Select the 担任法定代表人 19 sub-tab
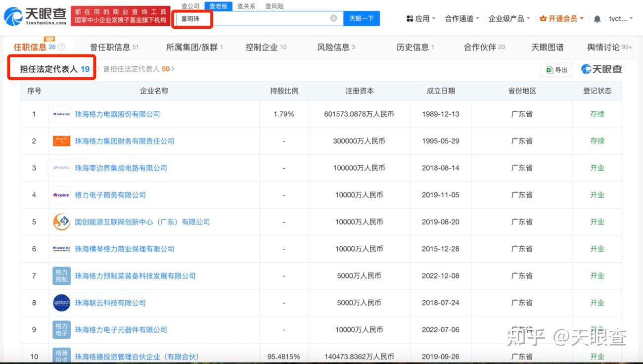The height and width of the screenshot is (364, 643). click(x=55, y=69)
